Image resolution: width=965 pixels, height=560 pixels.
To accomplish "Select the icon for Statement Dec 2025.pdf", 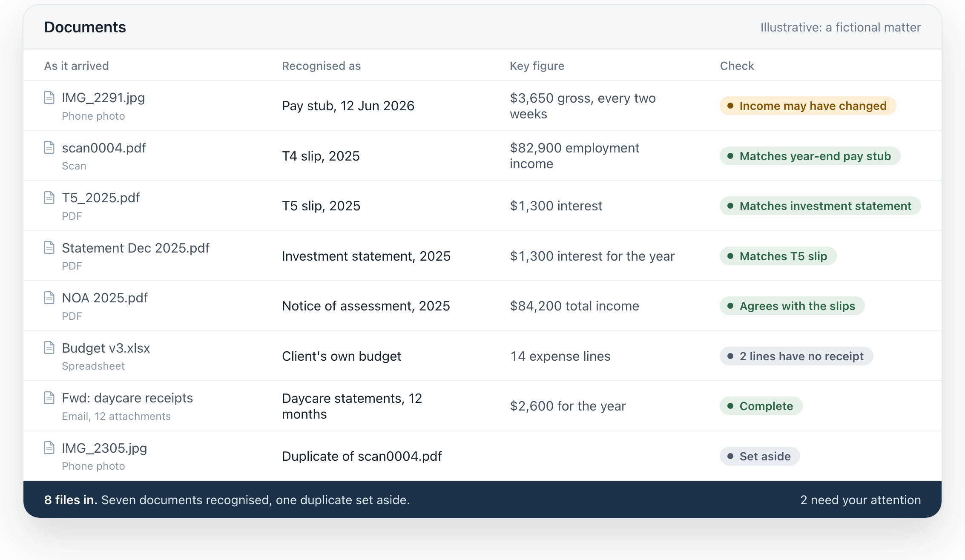I will 49,247.
